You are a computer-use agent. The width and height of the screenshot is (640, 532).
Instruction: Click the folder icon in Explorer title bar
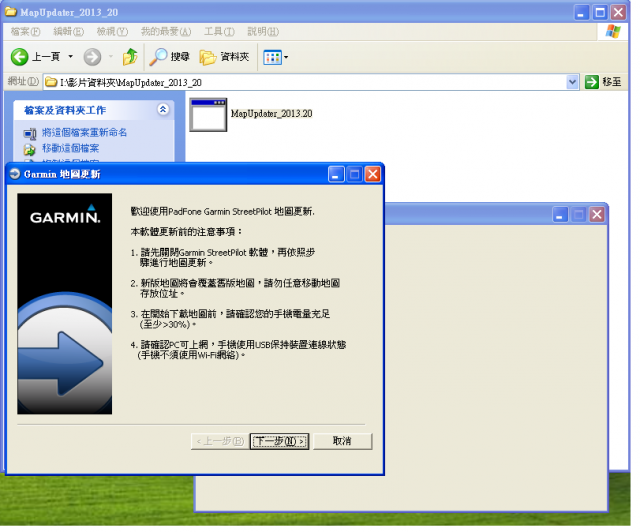tap(11, 12)
